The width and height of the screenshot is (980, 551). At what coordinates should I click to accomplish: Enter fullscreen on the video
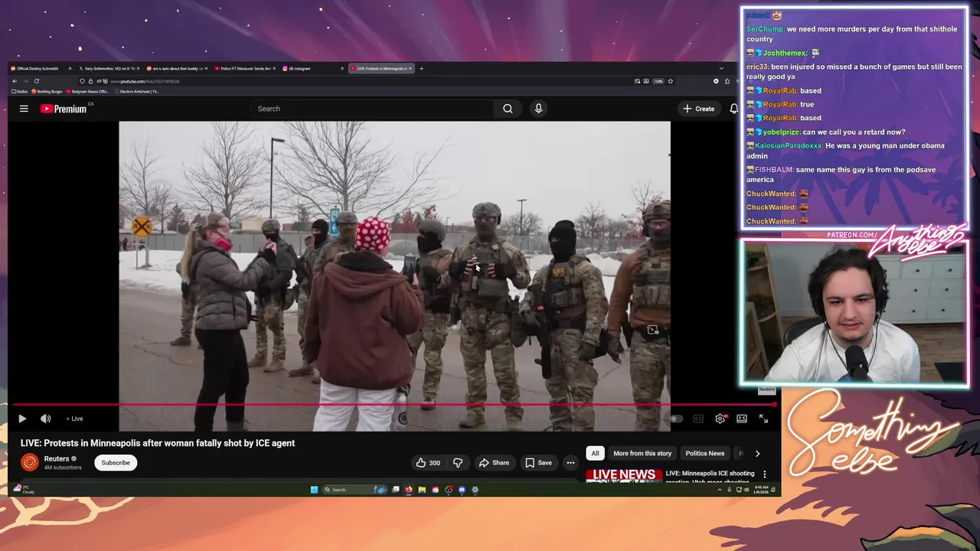(763, 419)
